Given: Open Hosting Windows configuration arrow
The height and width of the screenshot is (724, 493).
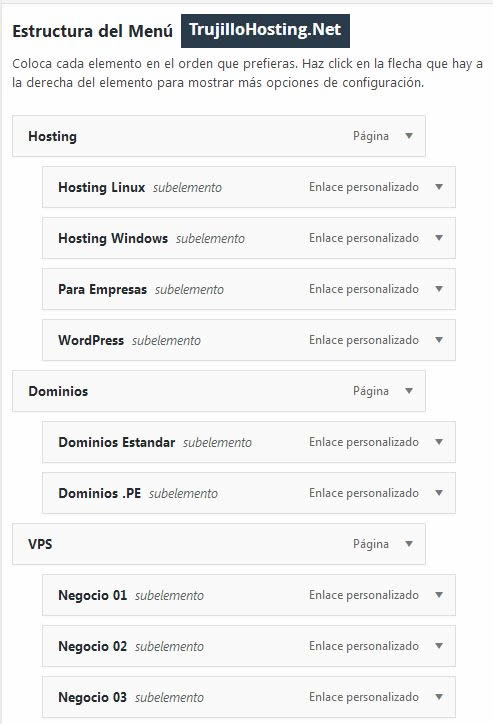Looking at the screenshot, I should click(x=439, y=238).
